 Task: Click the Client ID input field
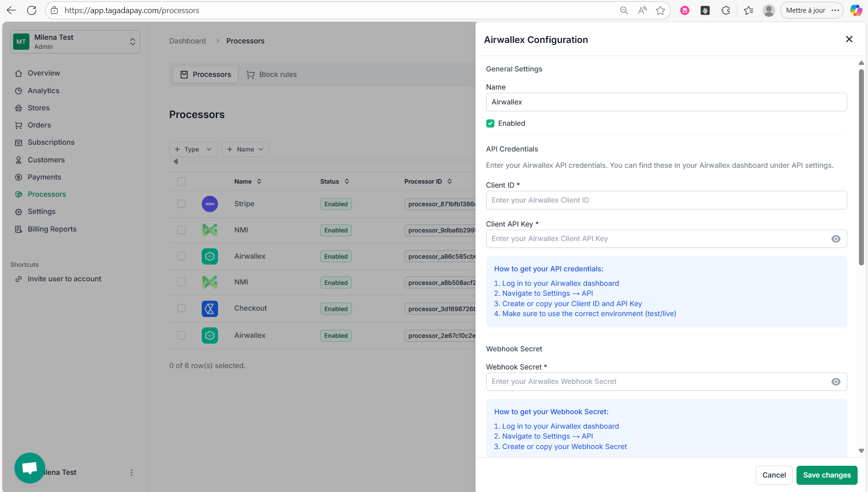(x=666, y=200)
